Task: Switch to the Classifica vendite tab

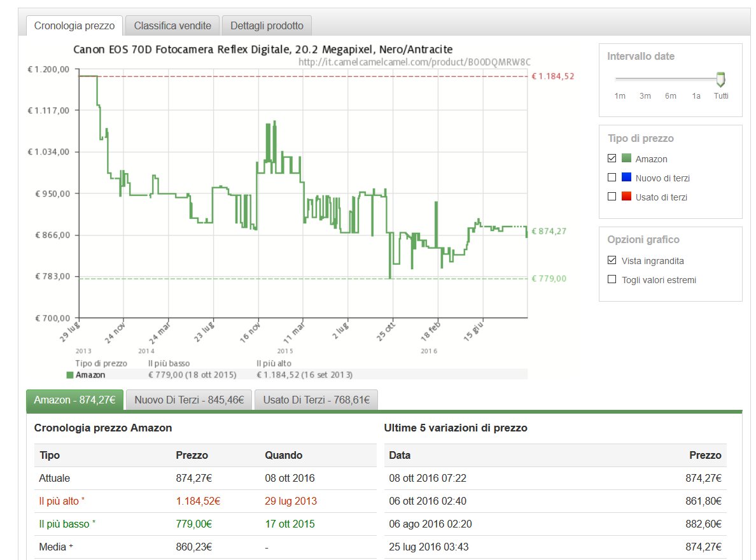Action: tap(172, 25)
